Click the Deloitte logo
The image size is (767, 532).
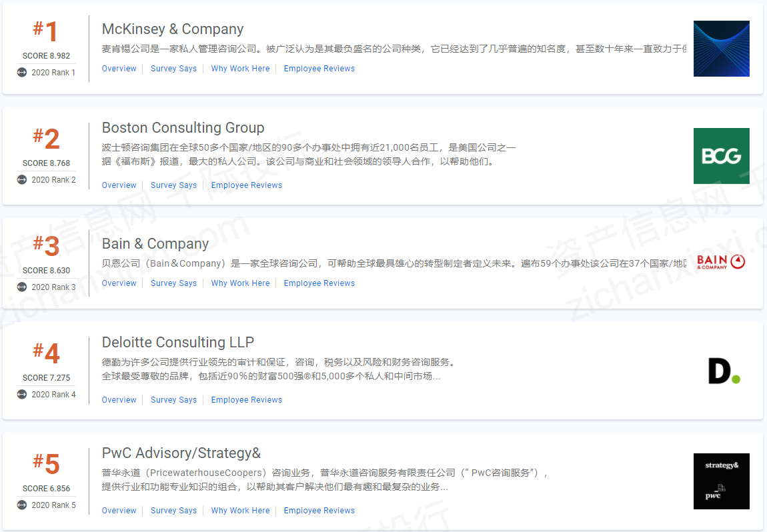click(x=724, y=370)
